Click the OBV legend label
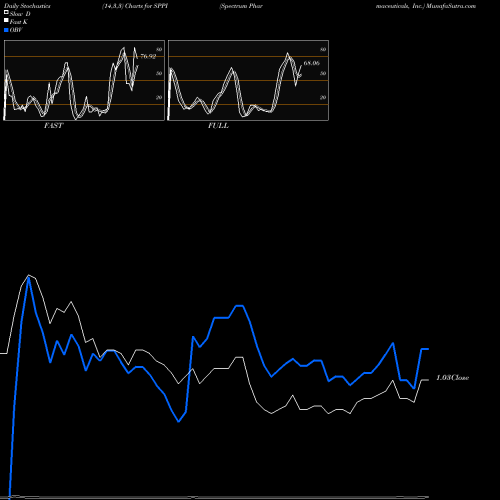This screenshot has width=500, height=500. pyautogui.click(x=16, y=30)
